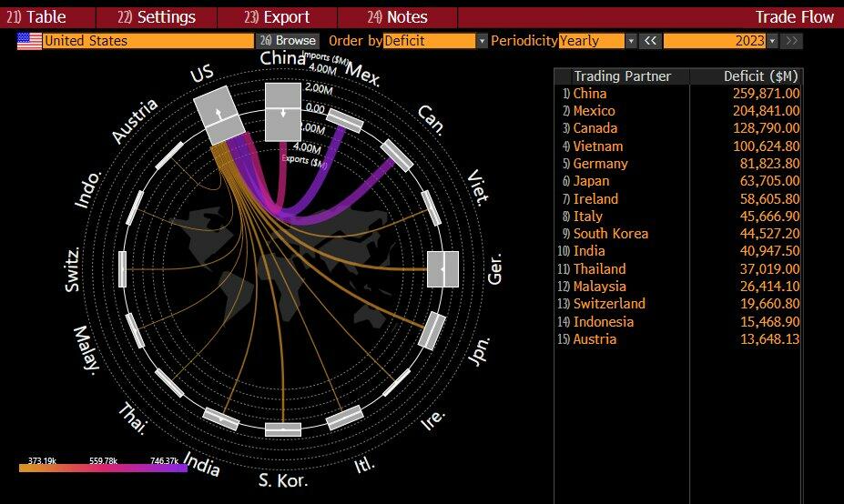Go to previous year with double-left arrow
Viewport: 844px width, 504px height.
click(649, 41)
